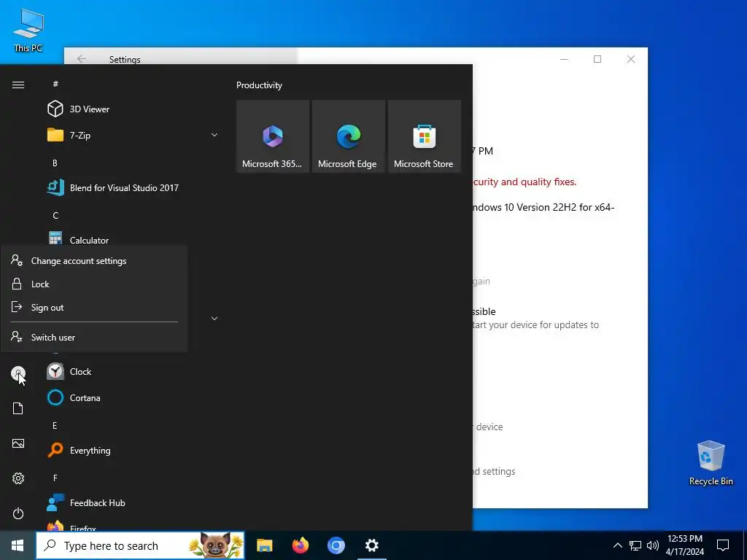The height and width of the screenshot is (560, 747).
Task: Open the Power options icon
Action: 18,513
